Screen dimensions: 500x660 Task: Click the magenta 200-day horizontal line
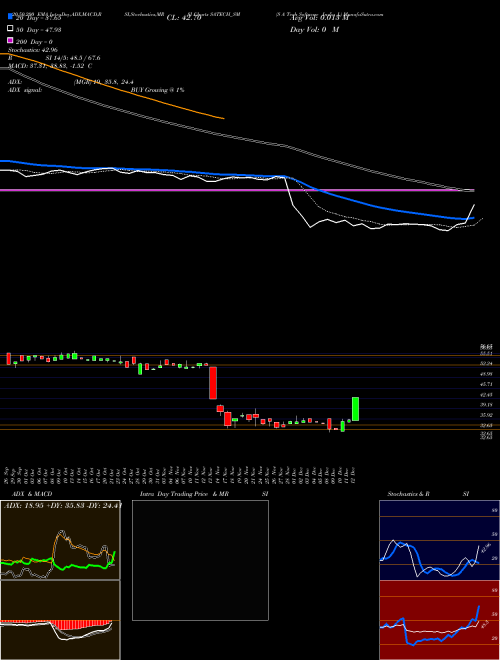pos(236,190)
